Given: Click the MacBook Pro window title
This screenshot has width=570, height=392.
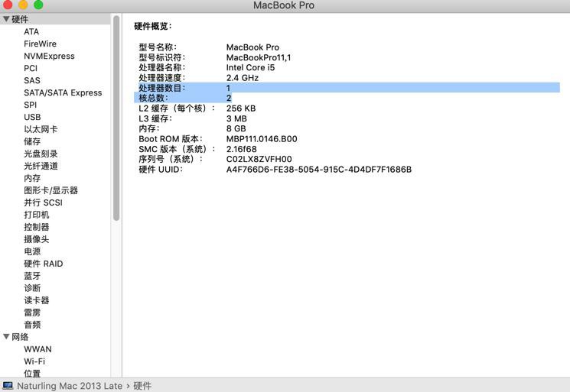Looking at the screenshot, I should [x=284, y=5].
